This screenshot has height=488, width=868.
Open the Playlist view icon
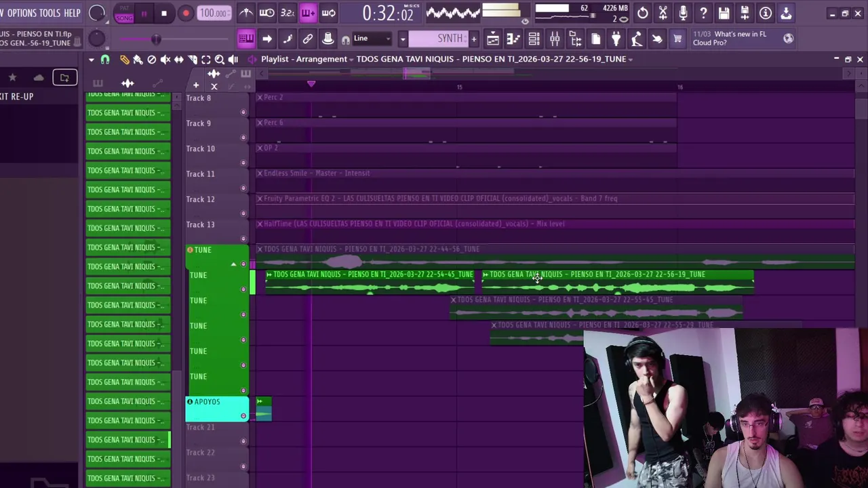(x=493, y=39)
